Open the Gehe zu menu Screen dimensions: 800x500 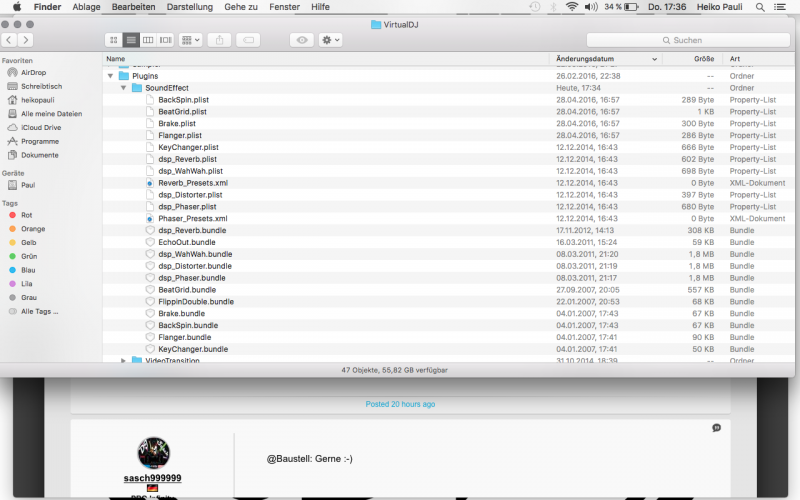tap(241, 7)
